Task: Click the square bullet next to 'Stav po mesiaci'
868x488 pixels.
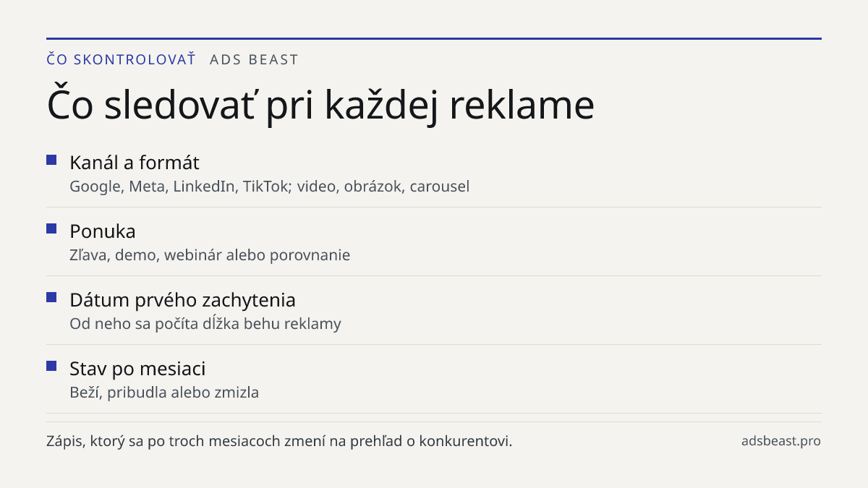Action: click(51, 366)
